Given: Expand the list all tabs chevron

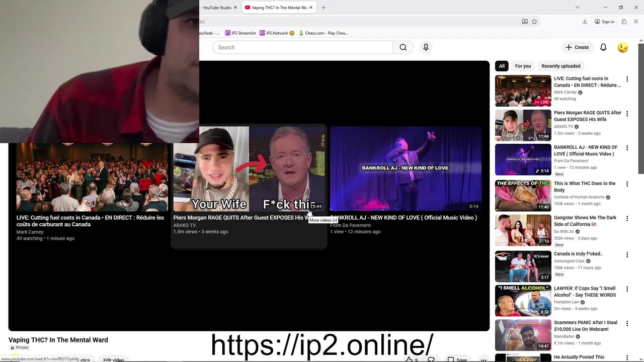Looking at the screenshot, I should [577, 8].
